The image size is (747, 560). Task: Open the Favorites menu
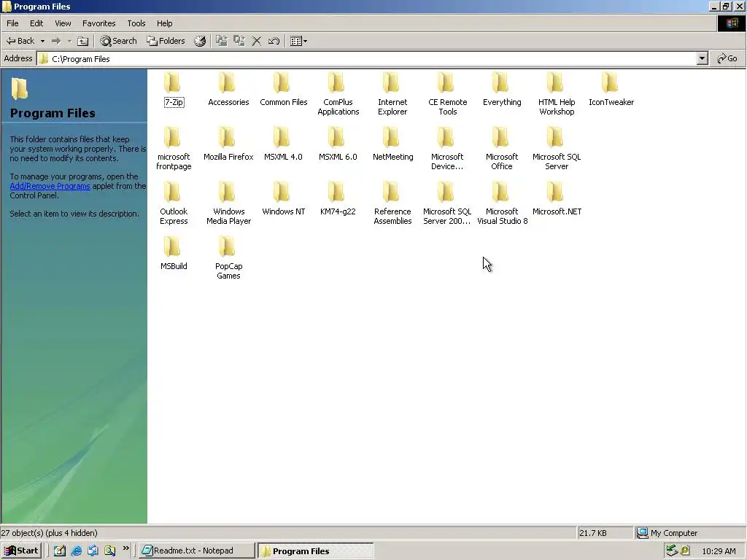click(x=98, y=23)
